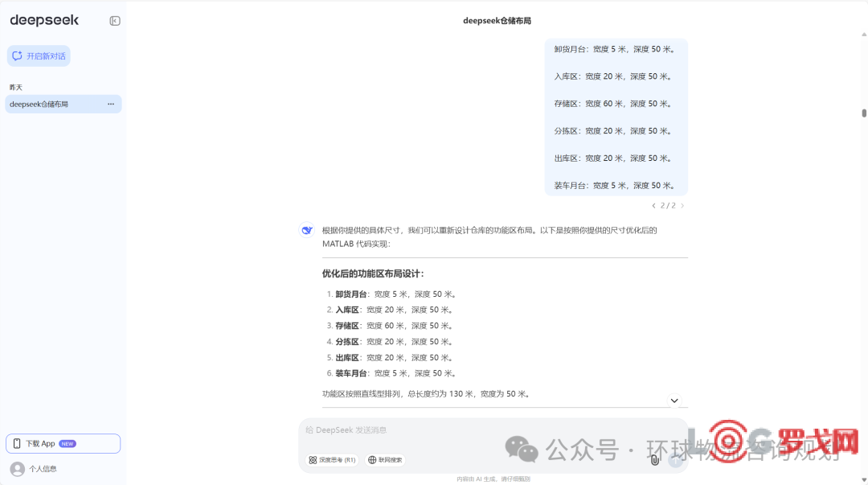Focus the 给 DeepSeek 发送消息 input box
The height and width of the screenshot is (485, 868).
click(482, 430)
